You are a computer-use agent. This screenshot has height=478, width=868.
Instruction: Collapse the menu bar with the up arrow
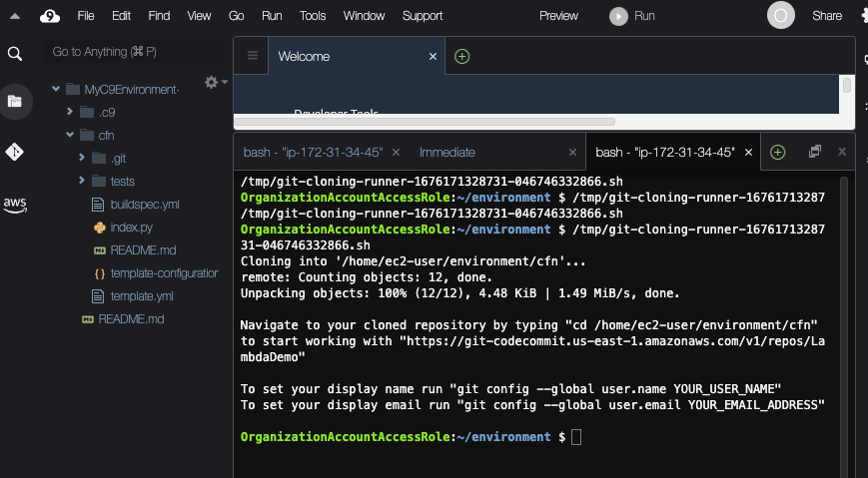pyautogui.click(x=15, y=16)
